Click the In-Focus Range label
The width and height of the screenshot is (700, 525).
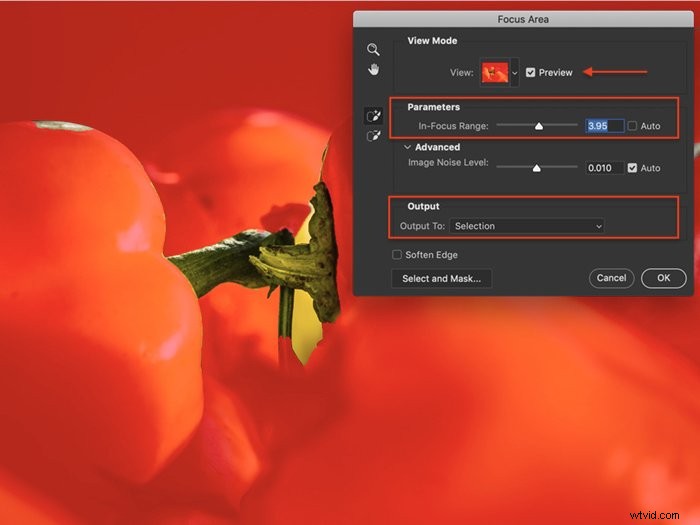point(453,126)
